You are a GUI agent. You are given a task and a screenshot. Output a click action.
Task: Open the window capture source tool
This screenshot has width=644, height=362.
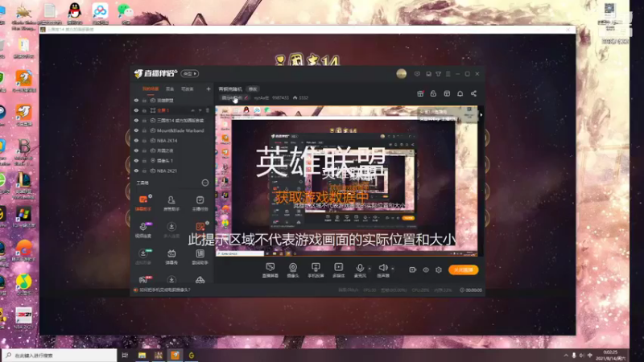coord(270,270)
